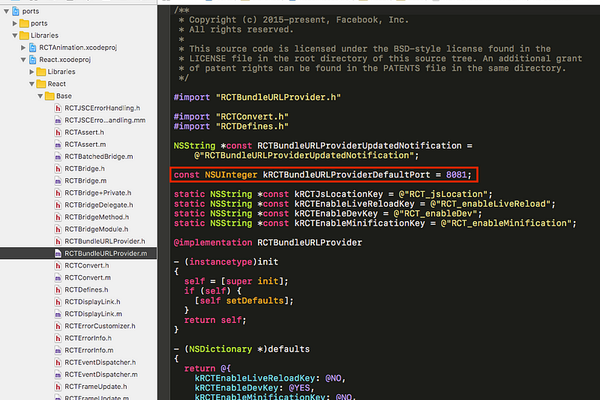Click file icon of RCTBundleURLProvider.m
Viewport: 600px width, 400px height.
[x=58, y=253]
